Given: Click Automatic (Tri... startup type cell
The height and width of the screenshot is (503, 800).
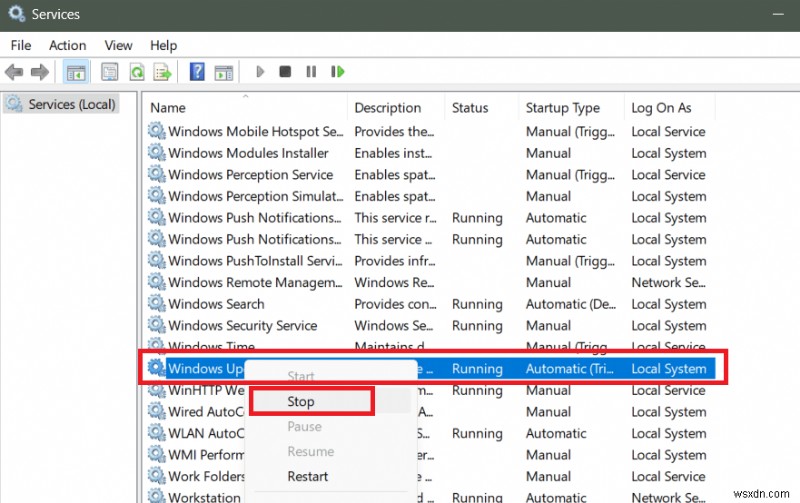Looking at the screenshot, I should point(570,368).
